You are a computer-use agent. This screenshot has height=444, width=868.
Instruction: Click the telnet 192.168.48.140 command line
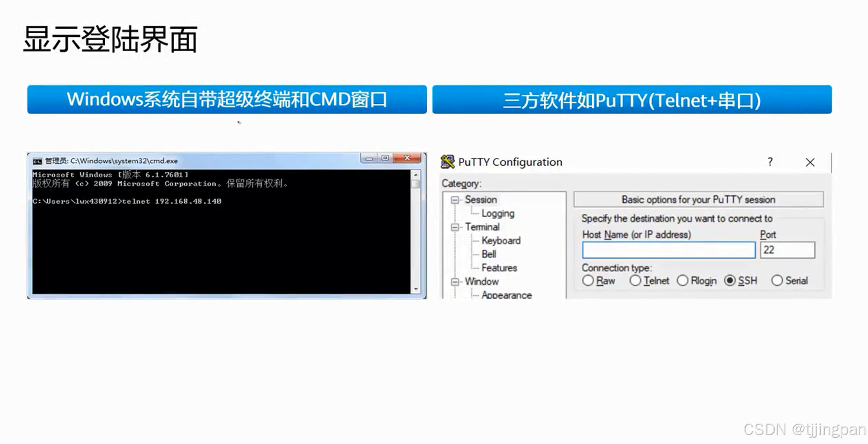pos(127,201)
